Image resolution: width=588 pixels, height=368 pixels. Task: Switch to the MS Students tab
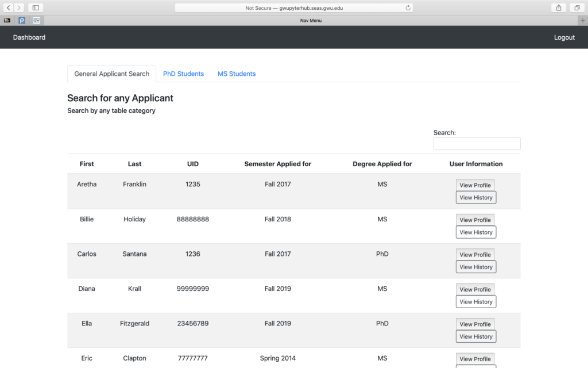pos(237,74)
